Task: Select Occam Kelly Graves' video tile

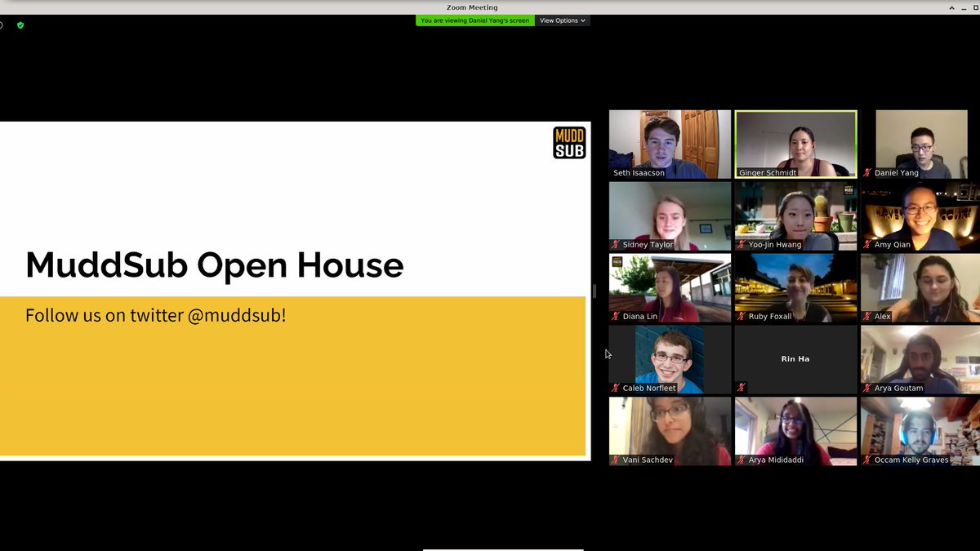Action: [x=920, y=432]
